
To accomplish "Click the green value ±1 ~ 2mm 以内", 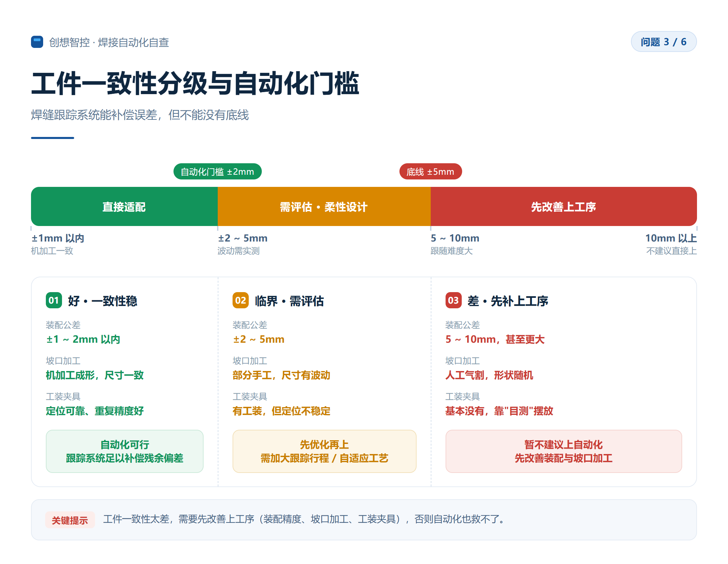I will click(x=83, y=339).
